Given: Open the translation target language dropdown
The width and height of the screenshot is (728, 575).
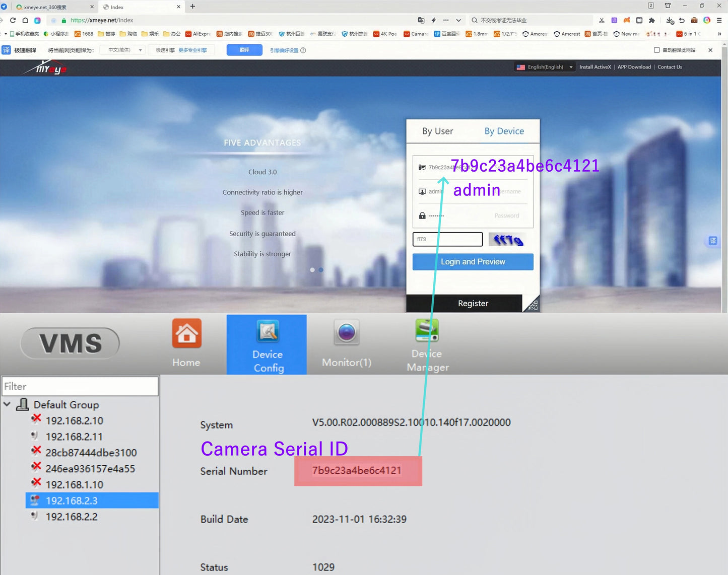Looking at the screenshot, I should tap(123, 50).
